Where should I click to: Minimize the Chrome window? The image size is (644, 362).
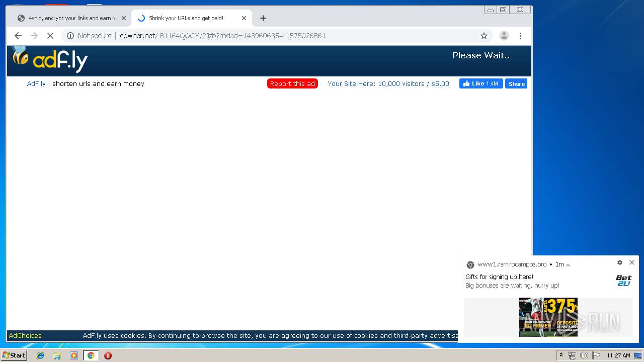pyautogui.click(x=491, y=10)
